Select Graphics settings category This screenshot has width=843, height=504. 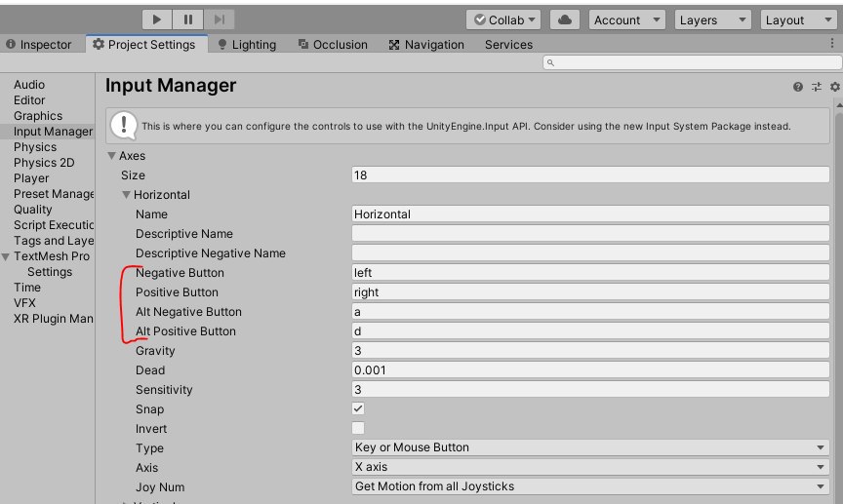[x=38, y=116]
